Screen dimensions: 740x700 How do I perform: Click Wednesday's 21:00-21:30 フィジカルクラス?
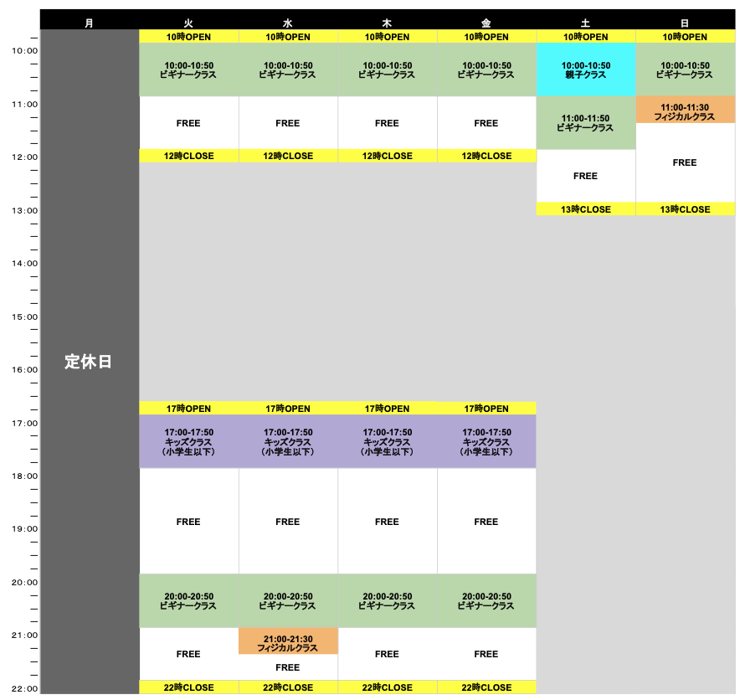point(287,642)
